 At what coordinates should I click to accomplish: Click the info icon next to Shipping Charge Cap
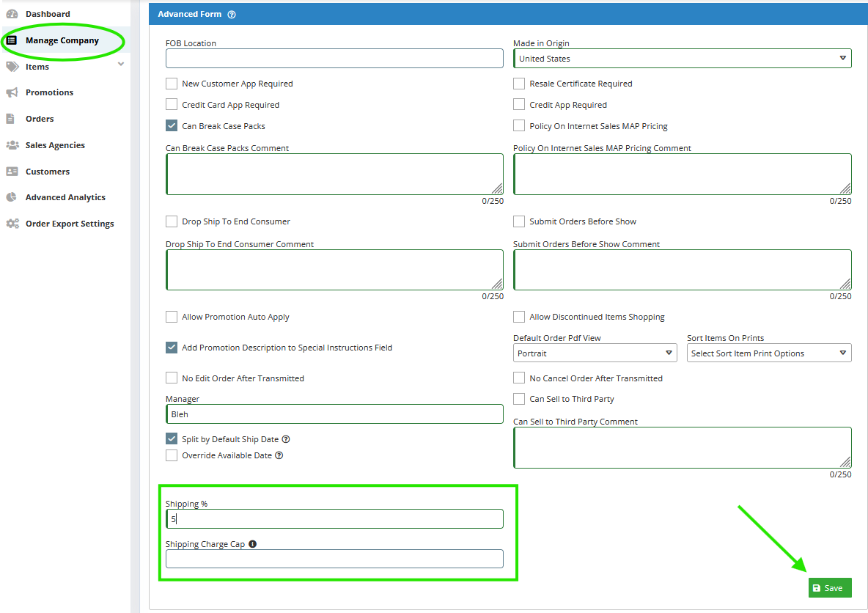[x=252, y=544]
